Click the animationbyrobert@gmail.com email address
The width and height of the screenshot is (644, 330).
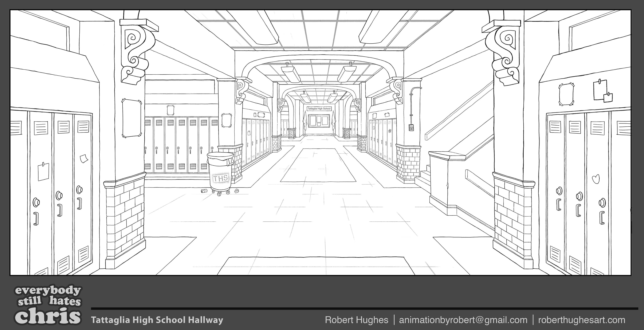[x=463, y=320]
